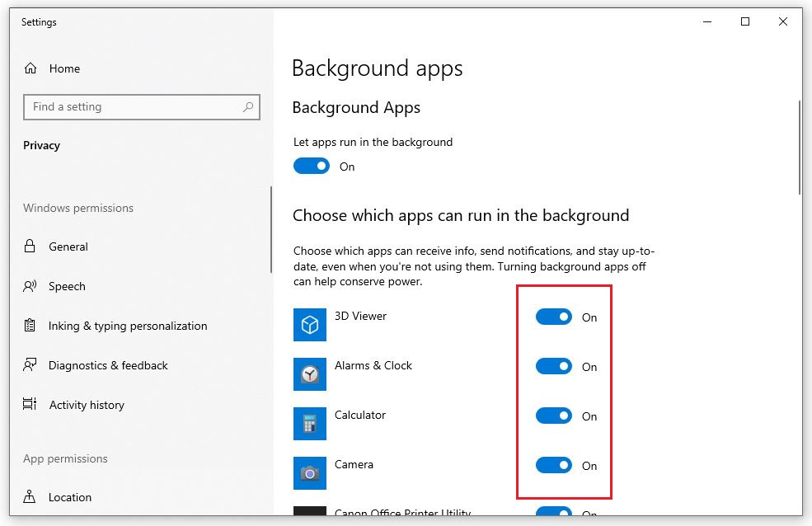812x526 pixels.
Task: Disable Camera from running in background
Action: tap(554, 465)
